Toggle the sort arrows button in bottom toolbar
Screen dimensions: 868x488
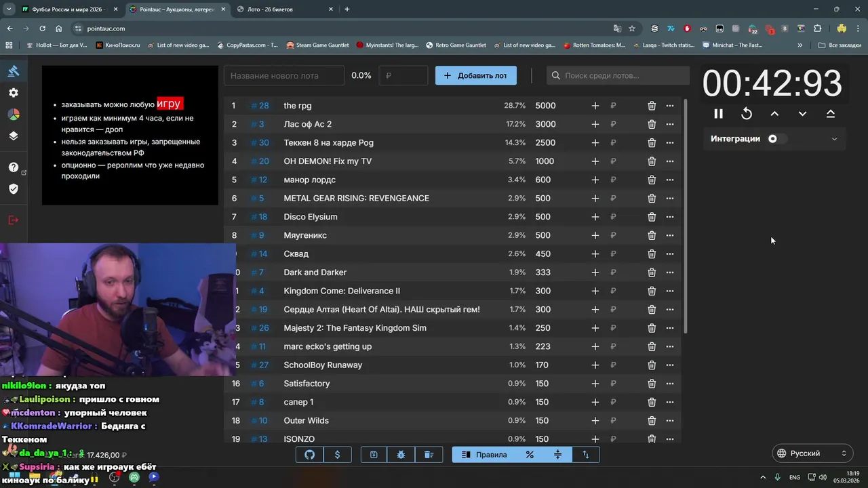[x=586, y=455]
